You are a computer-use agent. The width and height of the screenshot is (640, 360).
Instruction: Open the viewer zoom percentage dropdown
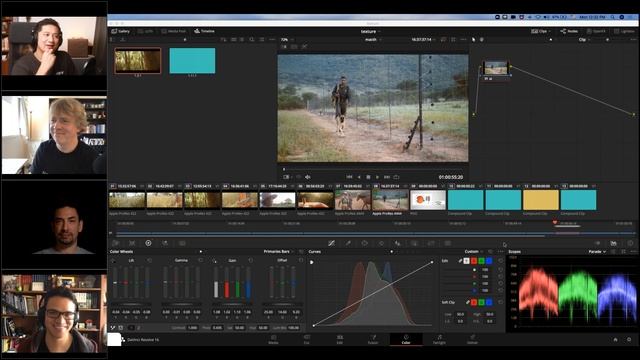point(287,40)
